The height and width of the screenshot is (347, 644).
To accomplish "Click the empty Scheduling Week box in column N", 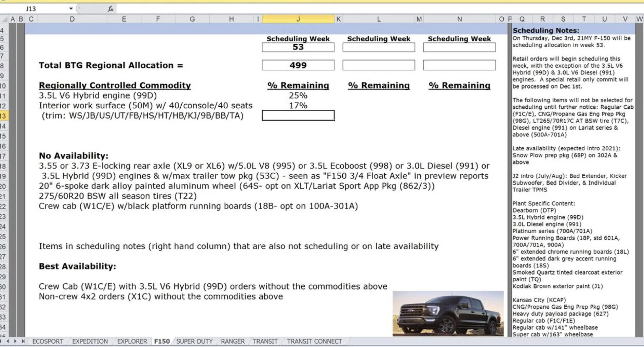I will 459,47.
